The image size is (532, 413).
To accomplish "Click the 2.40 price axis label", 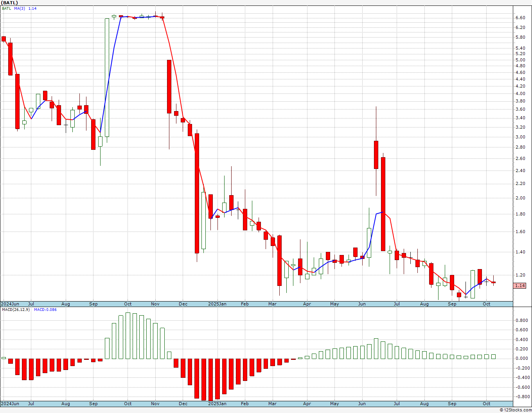I will coord(520,171).
